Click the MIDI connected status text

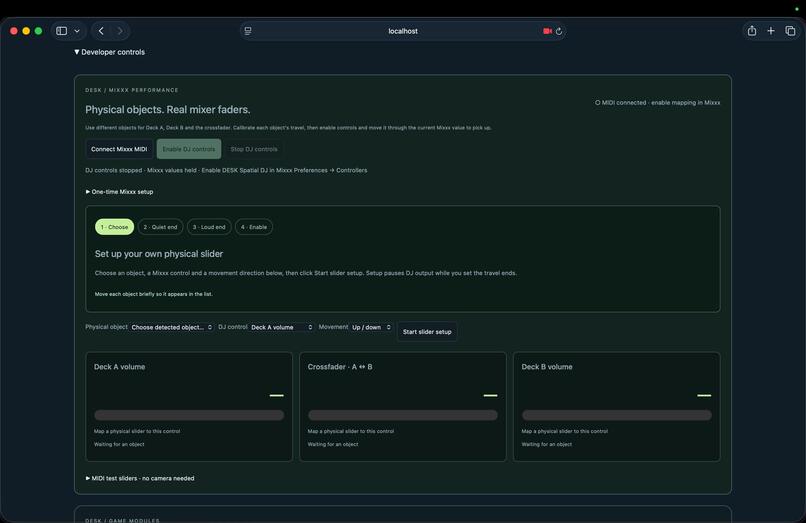(657, 102)
